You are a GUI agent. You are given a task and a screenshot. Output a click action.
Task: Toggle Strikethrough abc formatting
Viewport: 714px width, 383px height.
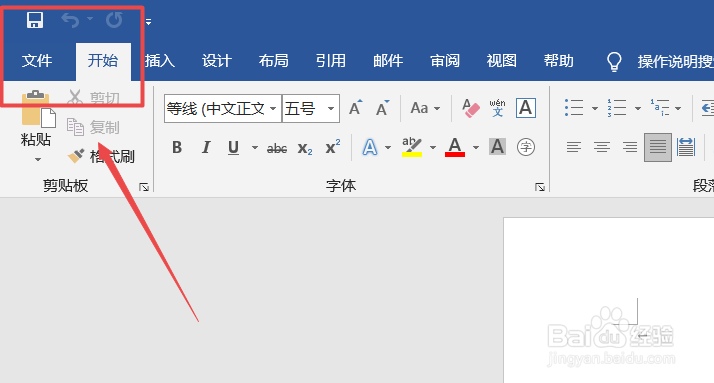pos(277,148)
